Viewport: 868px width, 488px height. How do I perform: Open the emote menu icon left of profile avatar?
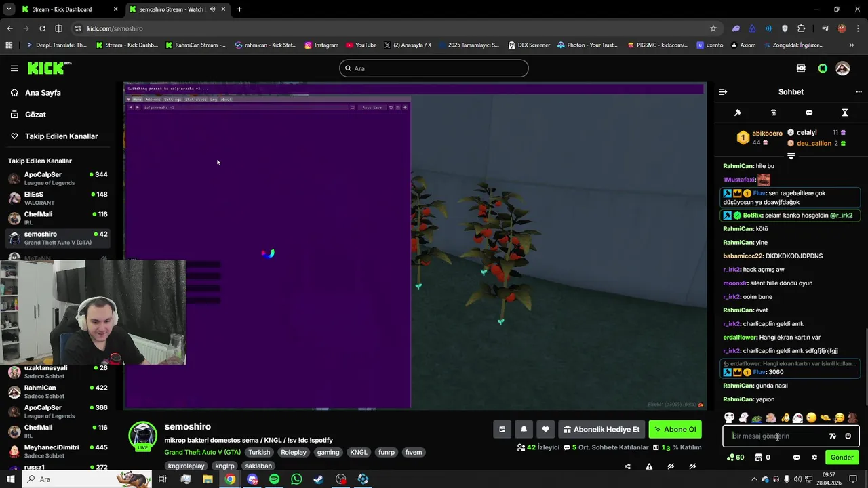[x=801, y=68]
